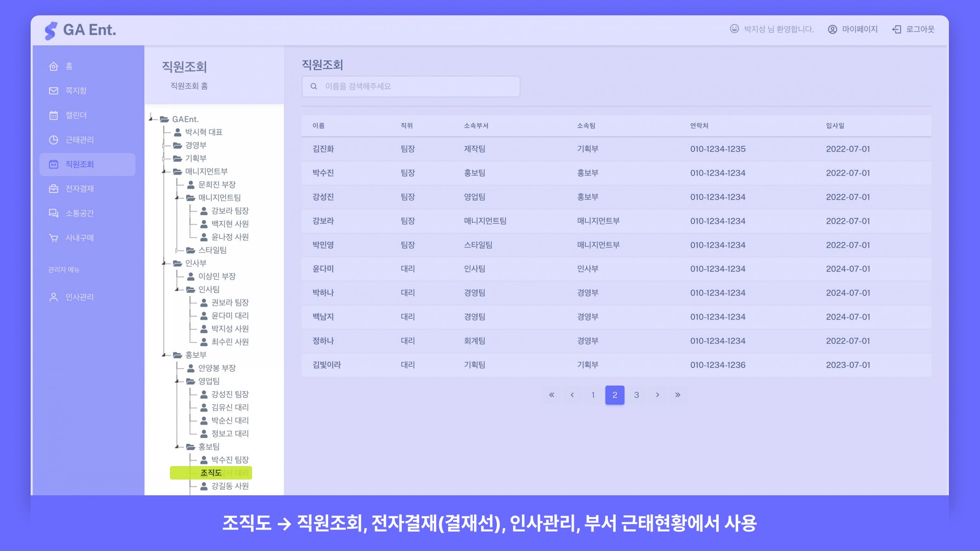This screenshot has height=551, width=980.
Task: Click the 인사관리 person icon
Action: [x=53, y=297]
